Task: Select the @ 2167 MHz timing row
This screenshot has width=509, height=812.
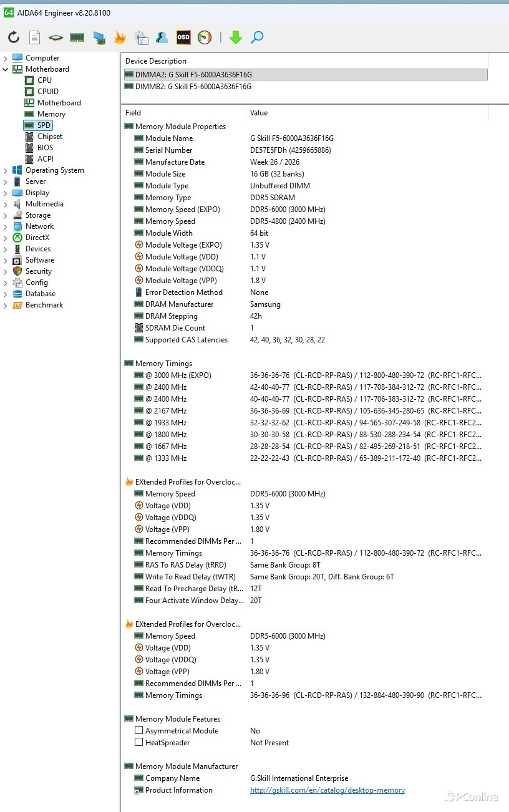Action: pyautogui.click(x=304, y=410)
